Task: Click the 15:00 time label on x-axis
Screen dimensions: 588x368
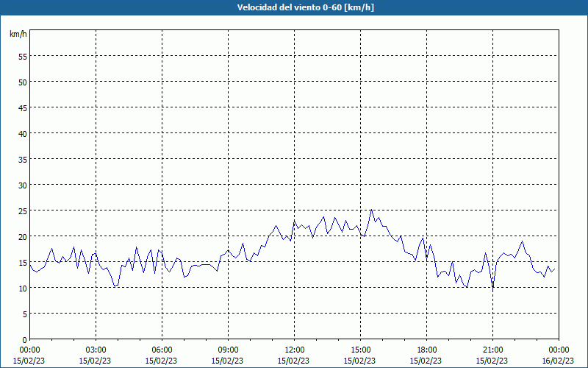Action: pyautogui.click(x=360, y=350)
